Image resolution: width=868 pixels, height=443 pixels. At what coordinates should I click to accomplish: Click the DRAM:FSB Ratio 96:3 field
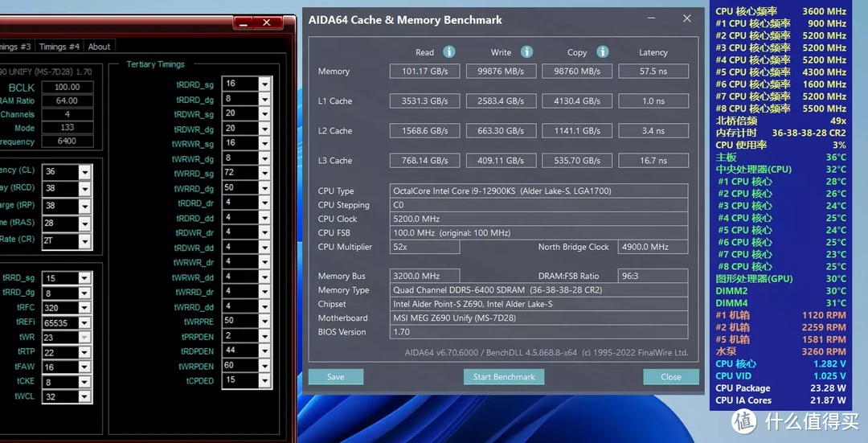653,275
